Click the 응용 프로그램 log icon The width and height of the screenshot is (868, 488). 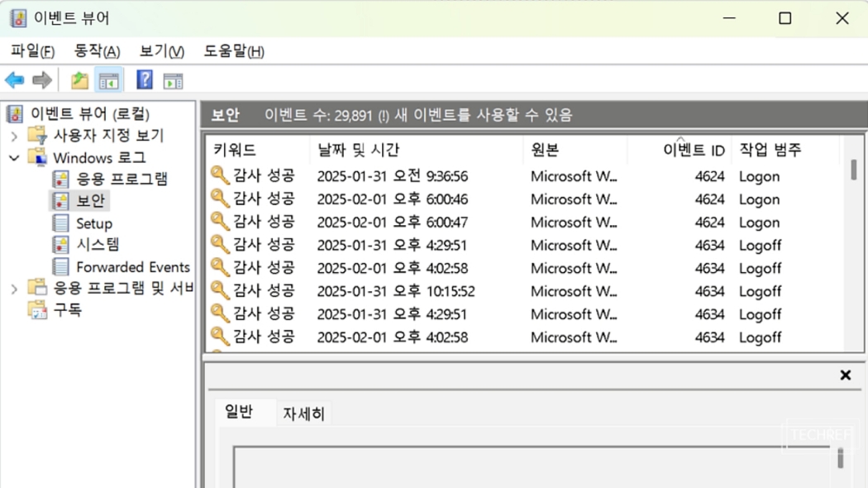(x=61, y=179)
